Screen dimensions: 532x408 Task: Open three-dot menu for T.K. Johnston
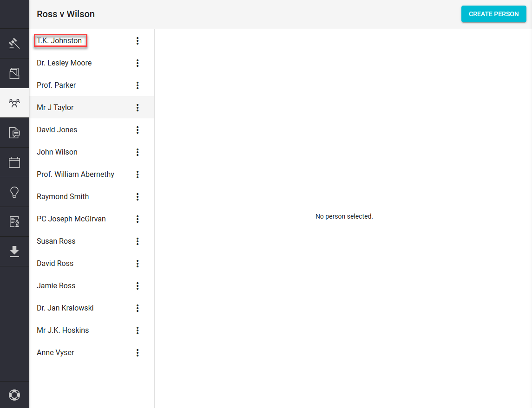pyautogui.click(x=138, y=41)
